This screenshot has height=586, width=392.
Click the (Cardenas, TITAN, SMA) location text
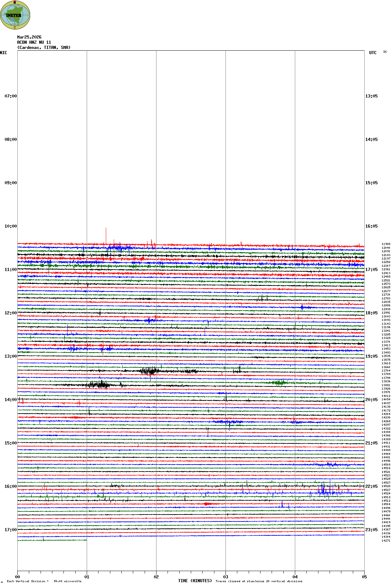click(x=44, y=48)
